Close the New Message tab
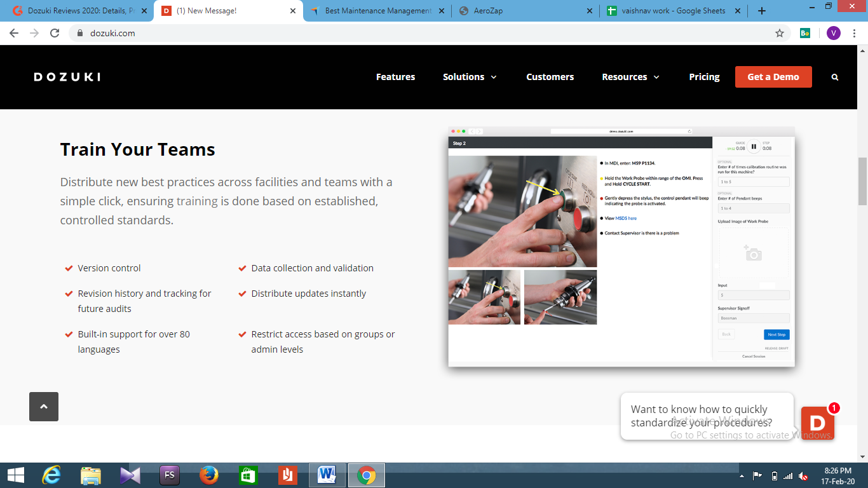Screen dimensions: 868x488 click(293, 11)
